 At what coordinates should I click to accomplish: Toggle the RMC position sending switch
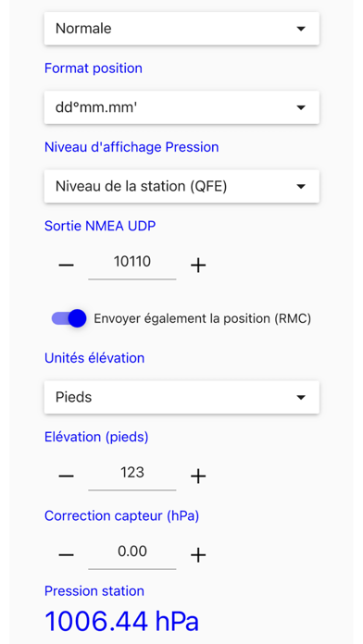point(69,318)
